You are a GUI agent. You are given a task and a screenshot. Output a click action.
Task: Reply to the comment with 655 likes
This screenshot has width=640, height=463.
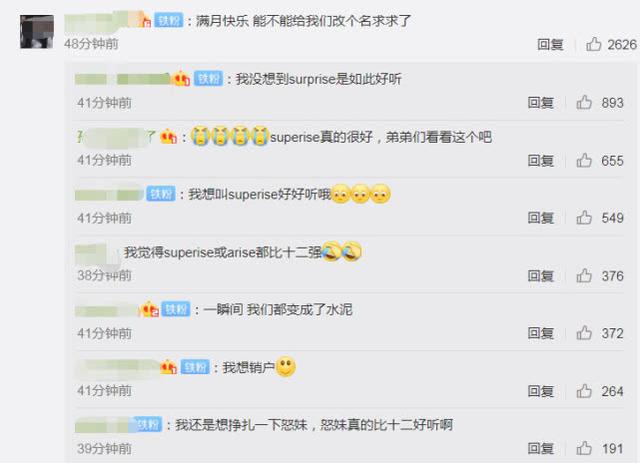coord(540,161)
